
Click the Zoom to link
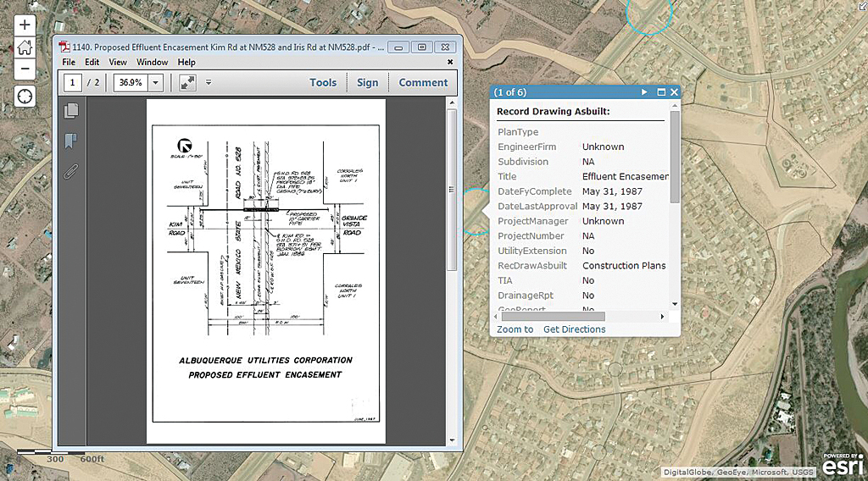pyautogui.click(x=515, y=329)
